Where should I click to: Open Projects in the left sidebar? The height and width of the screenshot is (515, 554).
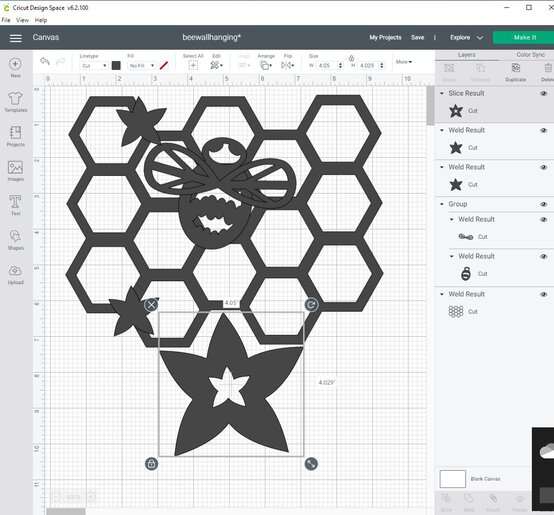point(15,136)
